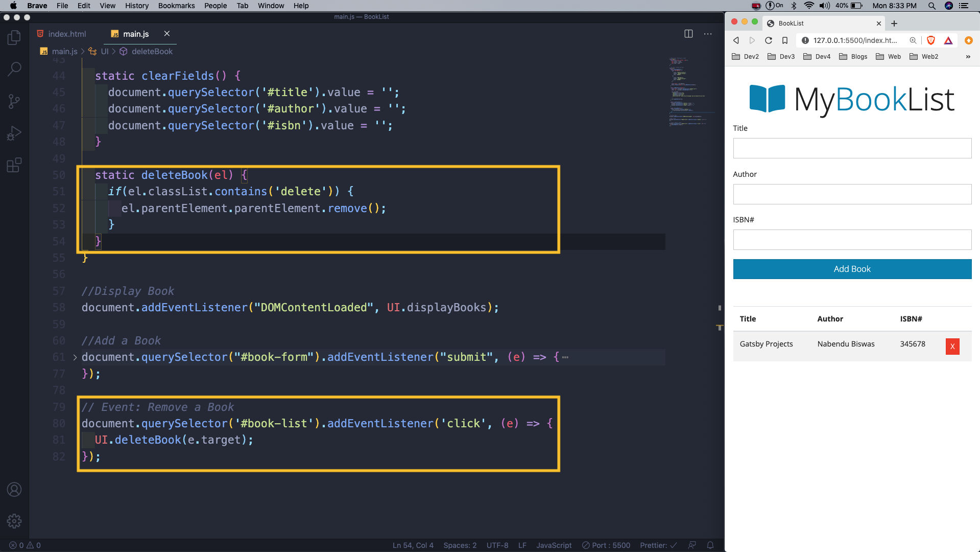Go forward in the Brave browser
This screenshot has height=552, width=980.
tap(752, 40)
